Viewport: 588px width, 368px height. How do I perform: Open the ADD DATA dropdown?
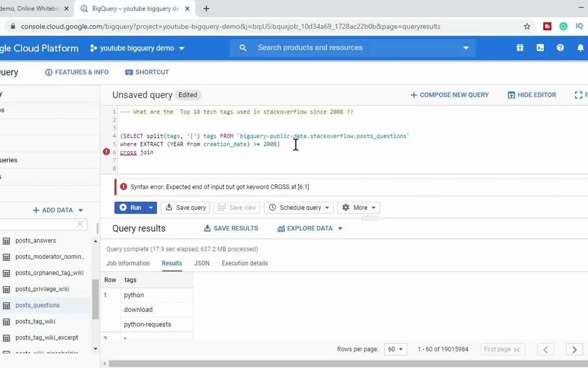[x=58, y=210]
